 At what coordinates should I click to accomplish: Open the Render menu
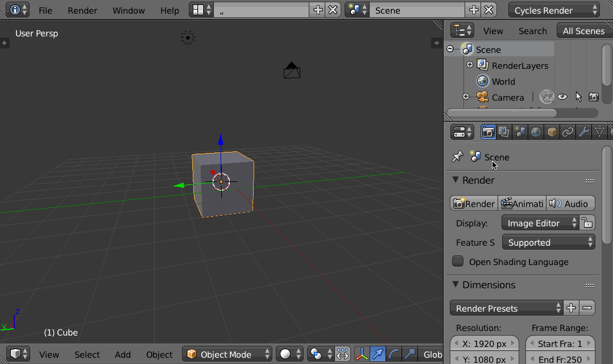pos(82,10)
